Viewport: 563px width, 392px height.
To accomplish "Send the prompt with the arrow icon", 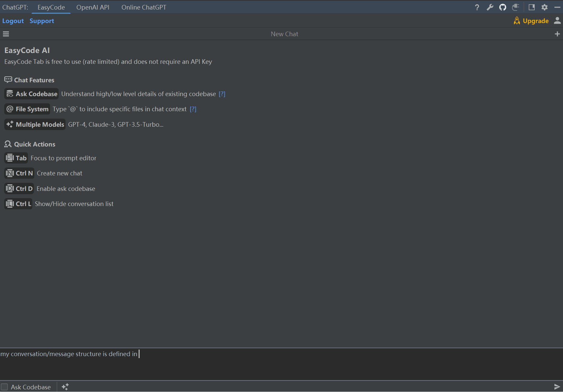I will (x=557, y=387).
